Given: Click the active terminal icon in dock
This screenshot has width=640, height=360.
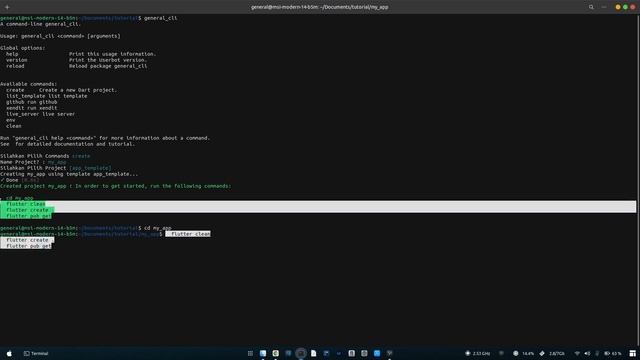Looking at the screenshot, I should (x=301, y=353).
